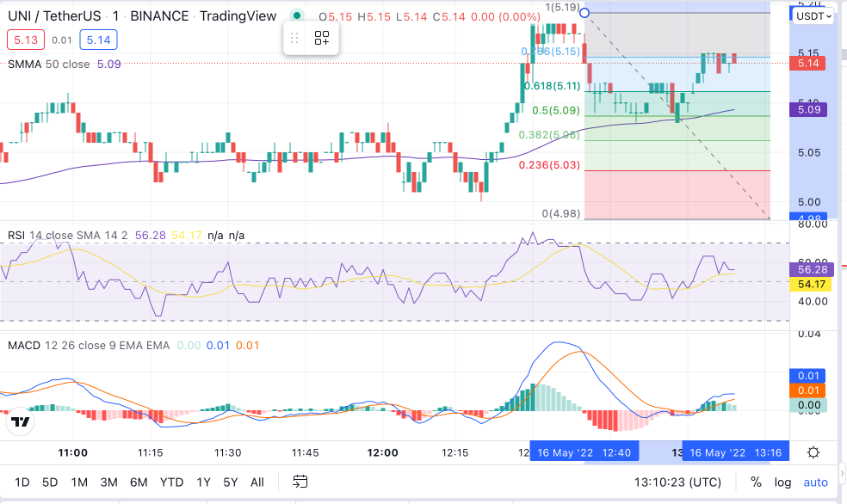Click the 0.01 spread value
Screen dimensions: 847x504
pyautogui.click(x=62, y=40)
